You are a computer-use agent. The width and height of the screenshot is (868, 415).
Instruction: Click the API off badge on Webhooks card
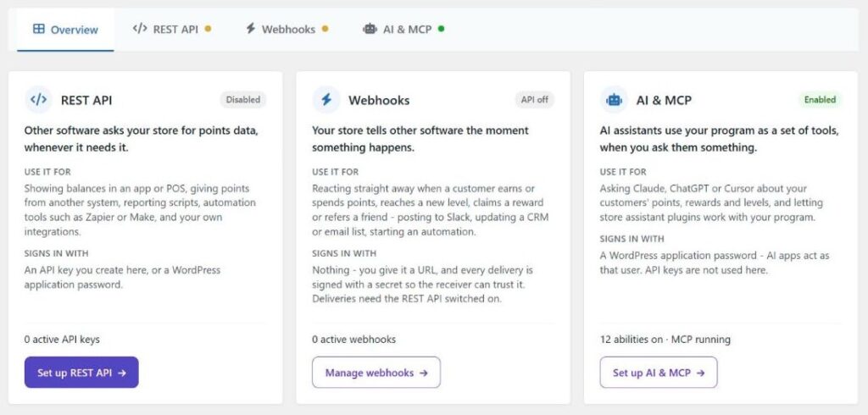535,100
